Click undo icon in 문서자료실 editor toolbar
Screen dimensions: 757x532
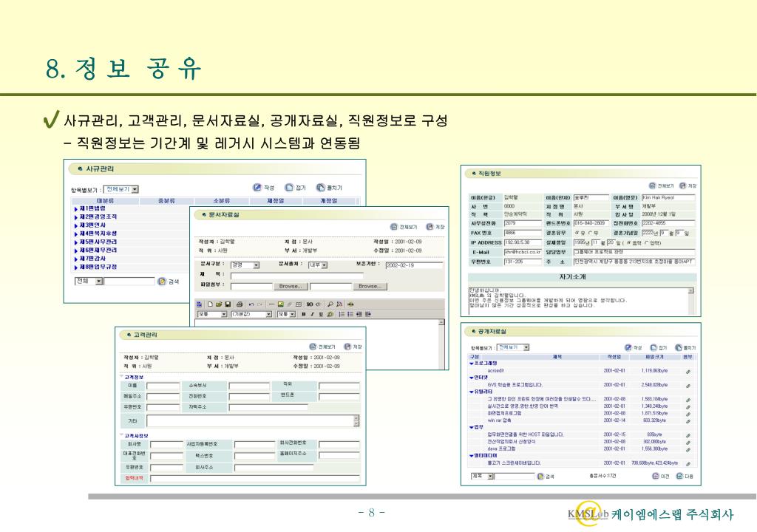(x=251, y=304)
